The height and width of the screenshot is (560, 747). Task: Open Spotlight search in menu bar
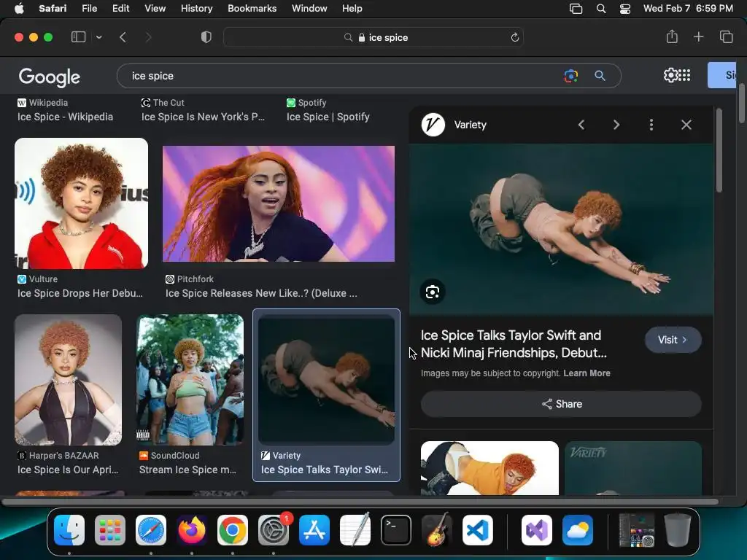(x=601, y=8)
